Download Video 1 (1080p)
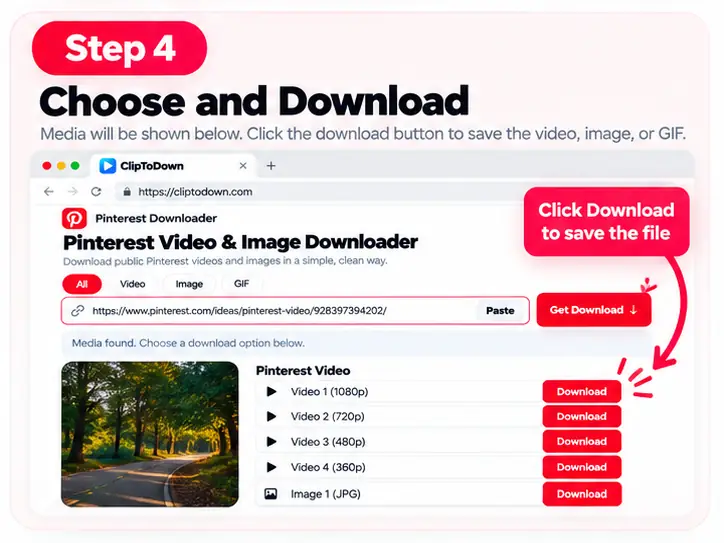This screenshot has width=724, height=543. click(582, 392)
